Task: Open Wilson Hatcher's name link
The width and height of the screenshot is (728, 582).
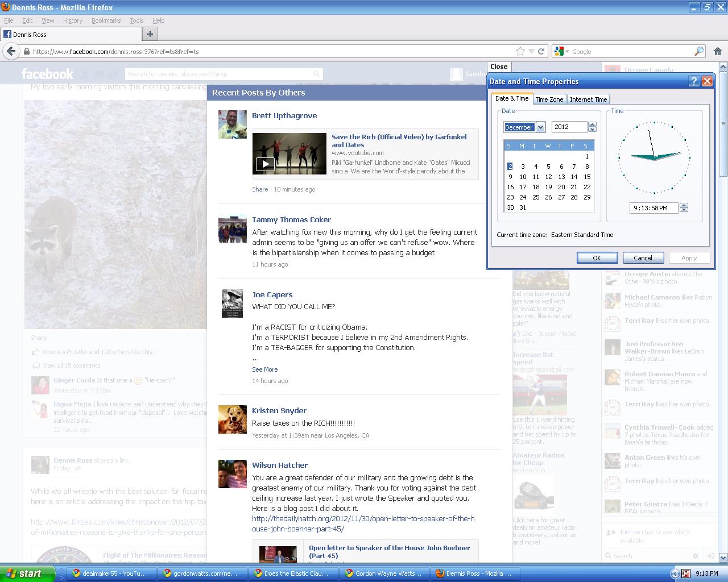Action: [x=280, y=465]
